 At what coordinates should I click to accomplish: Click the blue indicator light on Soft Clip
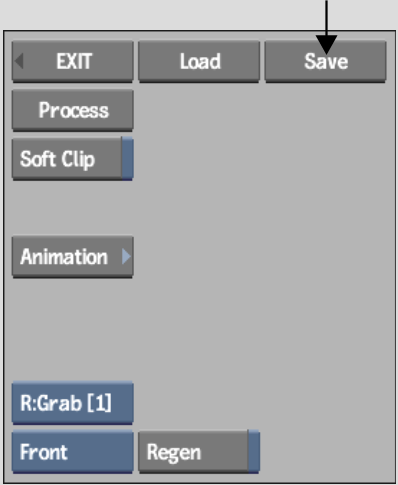[128, 159]
